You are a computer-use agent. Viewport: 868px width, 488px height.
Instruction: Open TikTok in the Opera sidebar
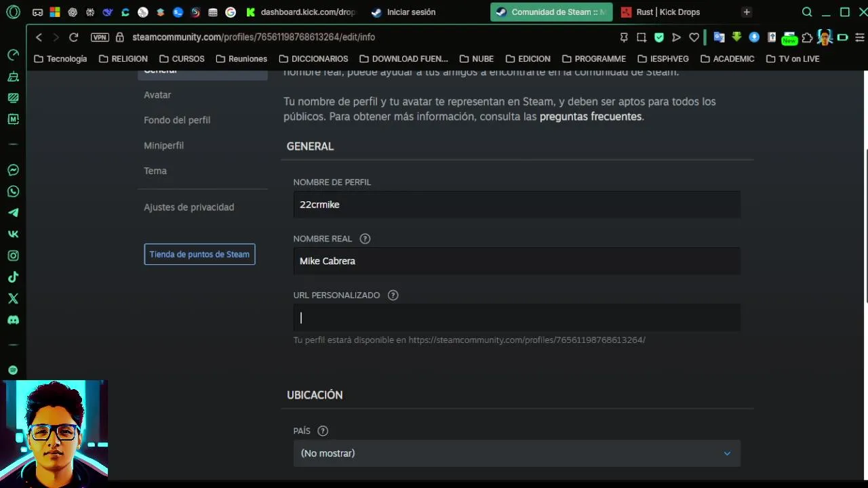click(x=13, y=277)
